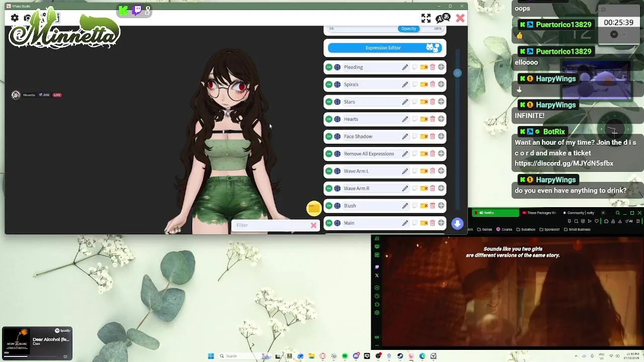This screenshot has height=362, width=644.
Task: Click the Opacity slider handle
Action: click(x=409, y=29)
